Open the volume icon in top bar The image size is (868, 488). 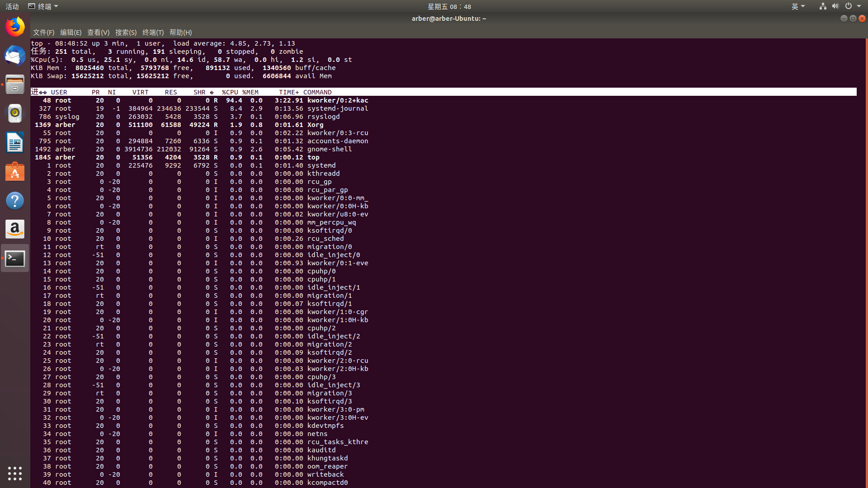click(835, 6)
